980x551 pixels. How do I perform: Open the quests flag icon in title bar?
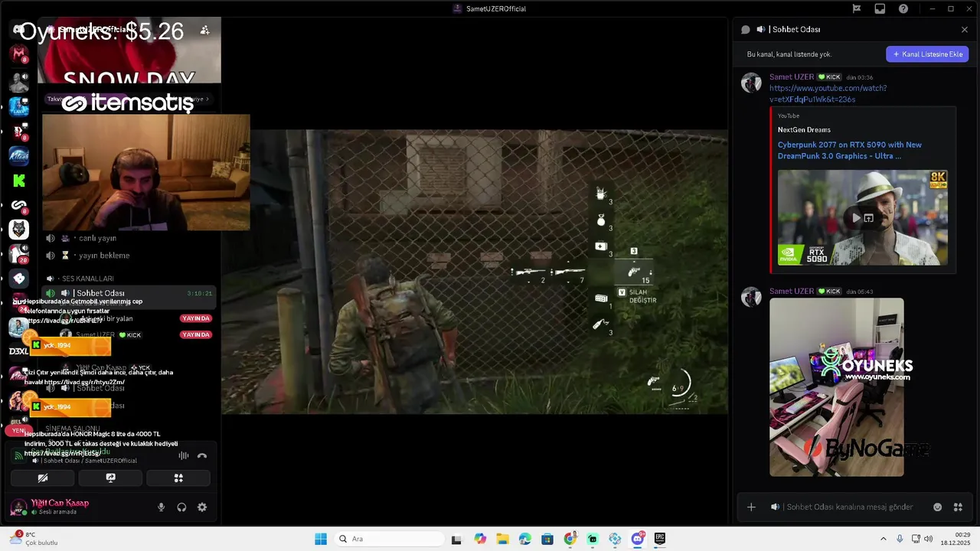(x=857, y=8)
